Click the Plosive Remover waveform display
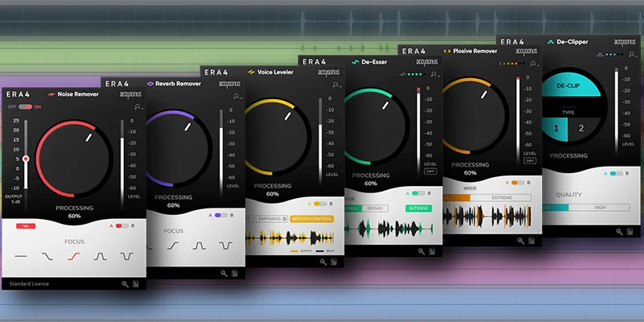This screenshot has height=322, width=644. [x=488, y=217]
